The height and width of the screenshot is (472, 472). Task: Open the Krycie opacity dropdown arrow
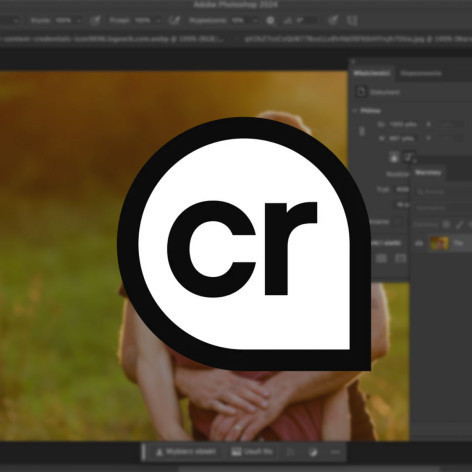click(79, 21)
